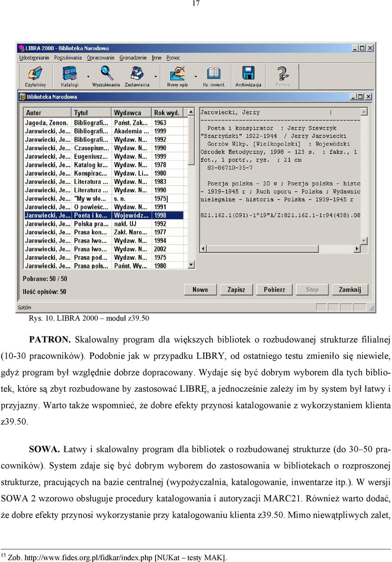Click record pane scroll up arrow
The width and height of the screenshot is (392, 562).
(x=364, y=112)
